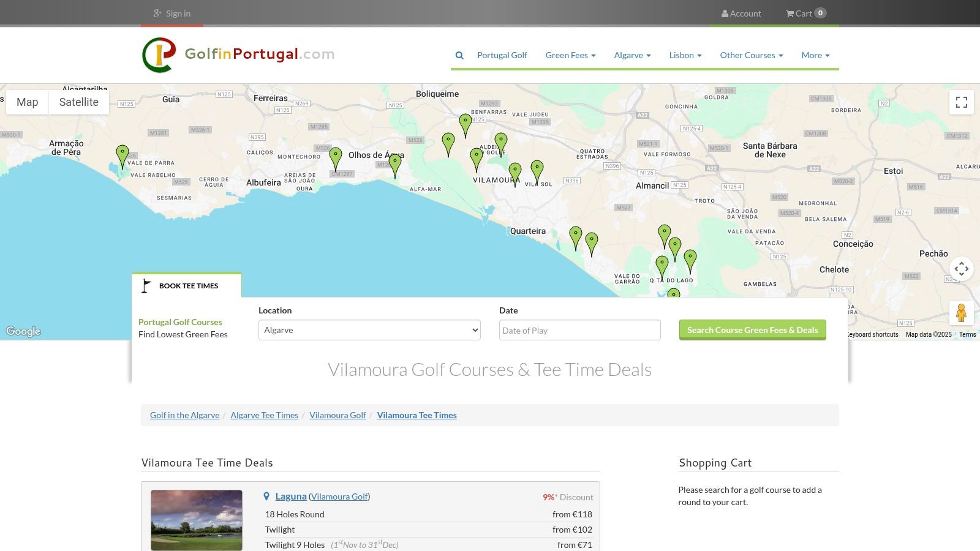Switch map to Satellite view
Viewport: 980px width, 551px height.
click(78, 102)
